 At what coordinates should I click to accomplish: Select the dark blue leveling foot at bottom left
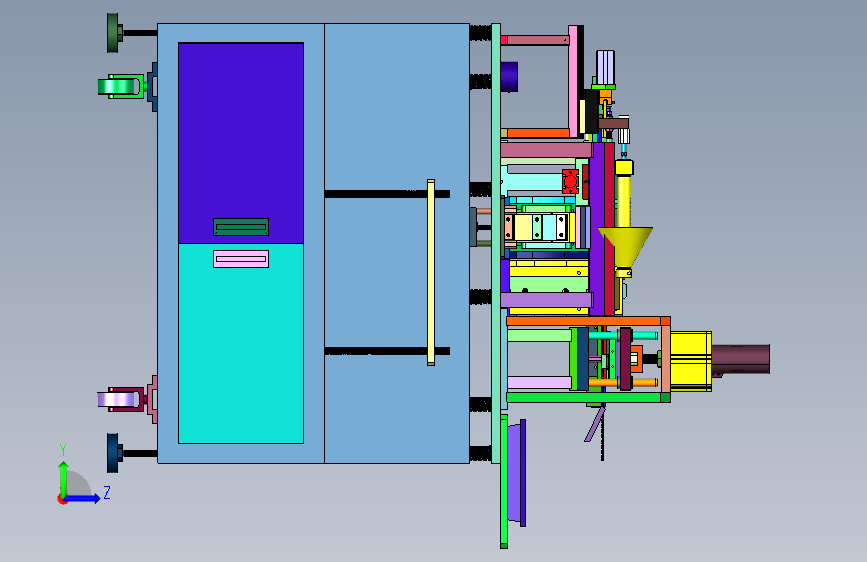point(113,453)
